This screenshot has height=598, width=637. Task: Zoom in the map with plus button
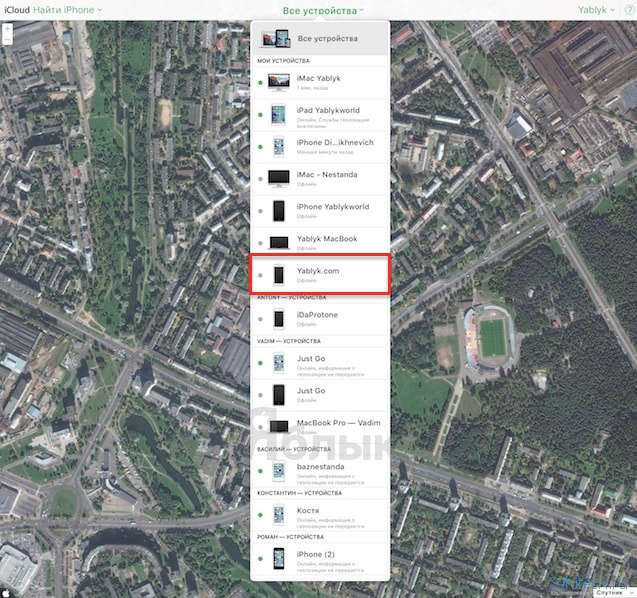coord(7,28)
